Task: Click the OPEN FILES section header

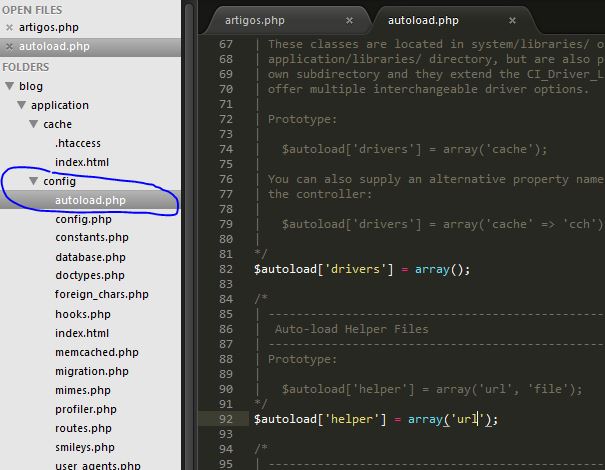Action: coord(32,10)
